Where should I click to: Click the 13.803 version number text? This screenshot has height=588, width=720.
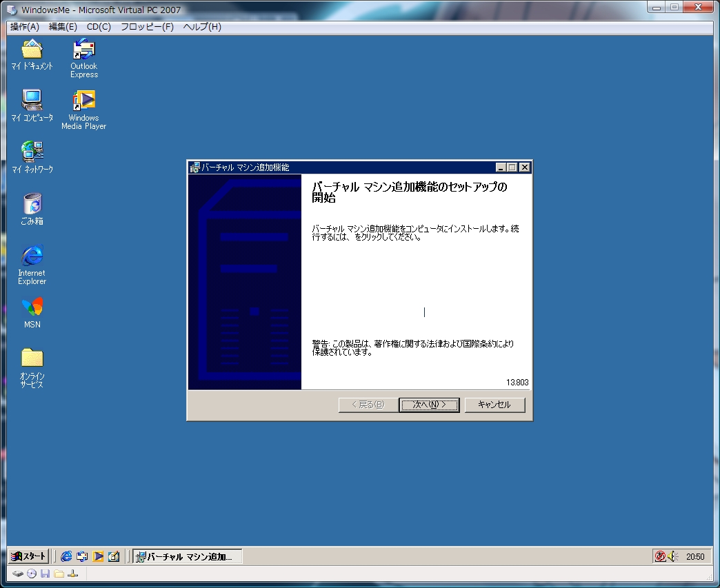click(517, 383)
